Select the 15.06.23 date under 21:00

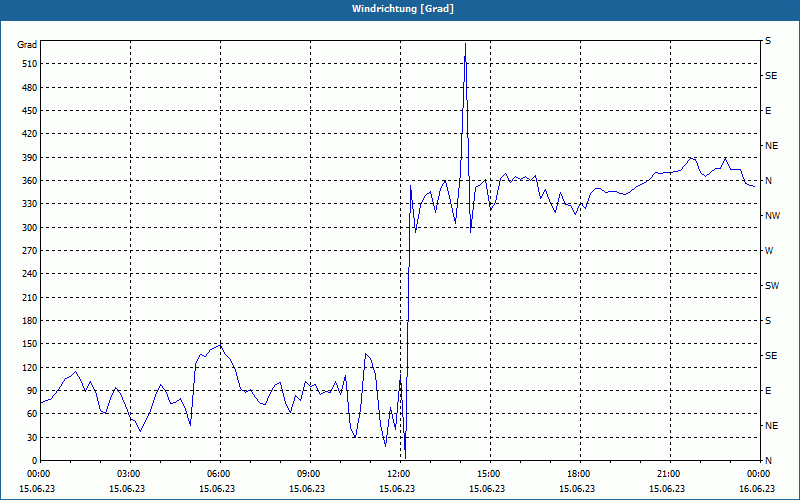(x=667, y=489)
